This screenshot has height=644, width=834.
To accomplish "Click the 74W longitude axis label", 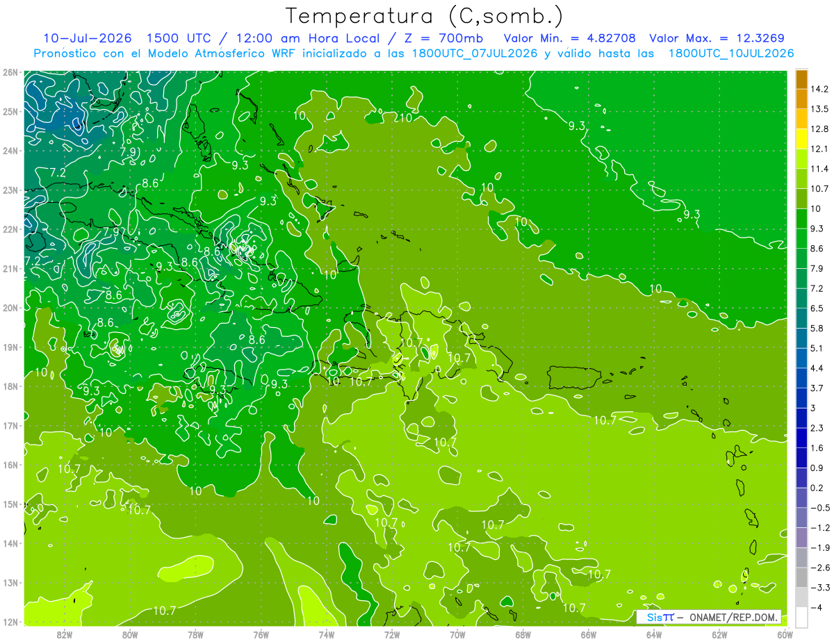I will point(327,635).
